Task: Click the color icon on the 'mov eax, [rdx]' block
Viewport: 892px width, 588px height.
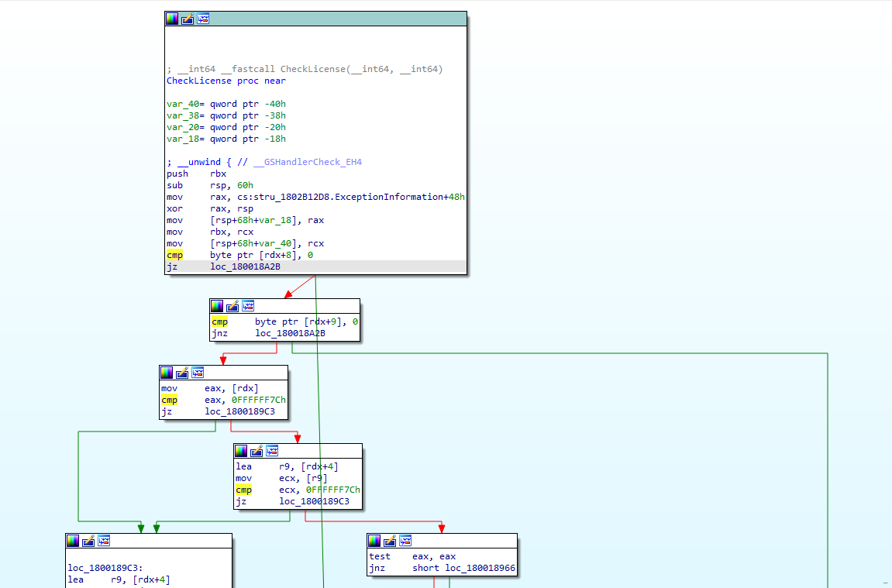Action: (167, 373)
